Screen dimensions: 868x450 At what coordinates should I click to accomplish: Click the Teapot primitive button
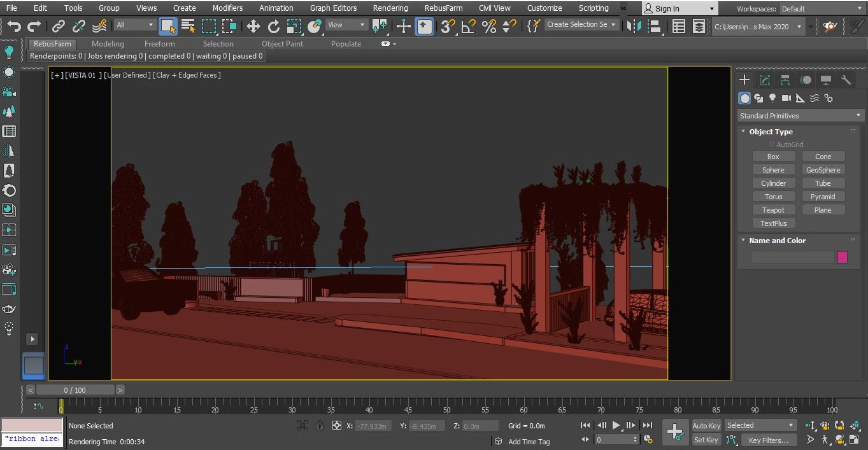tap(773, 210)
